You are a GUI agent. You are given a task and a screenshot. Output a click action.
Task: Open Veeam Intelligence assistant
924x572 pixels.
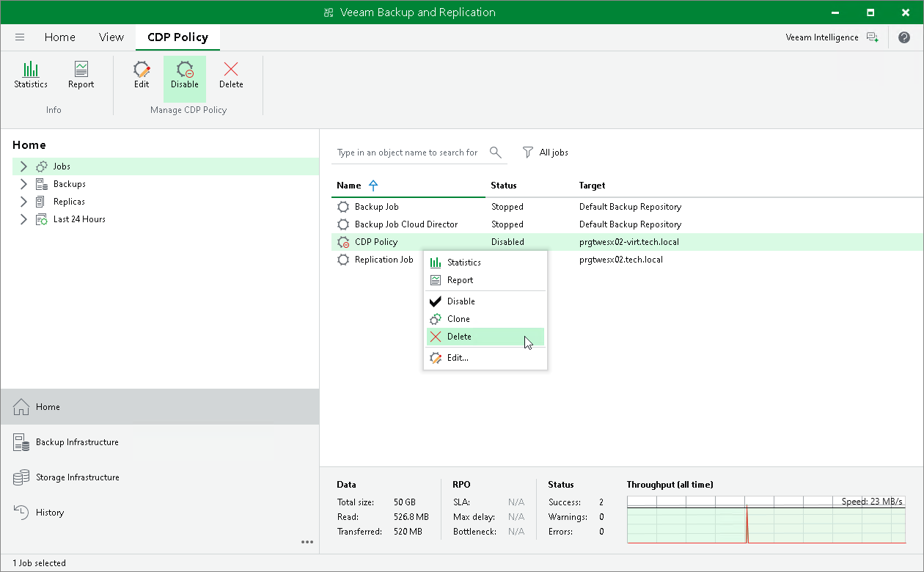pyautogui.click(x=822, y=37)
